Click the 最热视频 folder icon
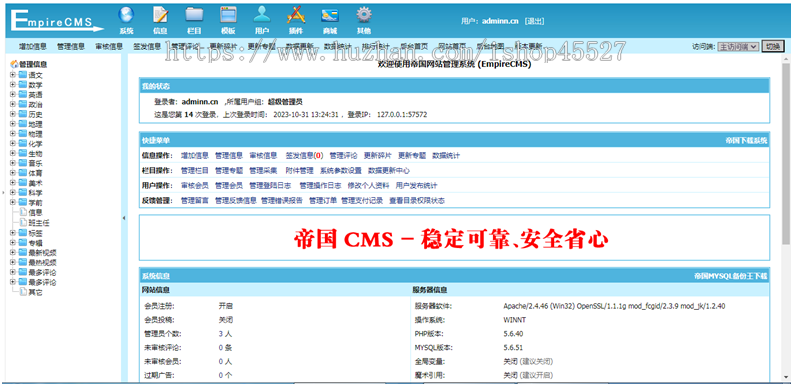This screenshot has height=386, width=793. coord(23,262)
